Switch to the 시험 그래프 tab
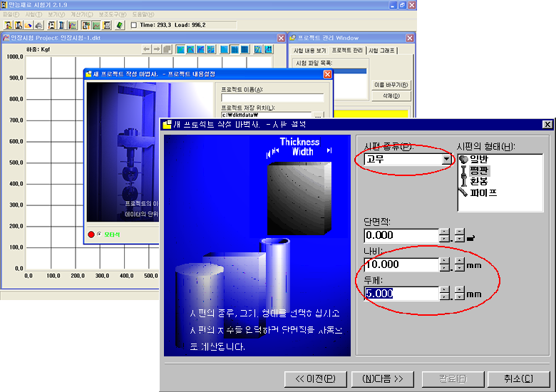Image resolution: width=556 pixels, height=392 pixels. 382,51
